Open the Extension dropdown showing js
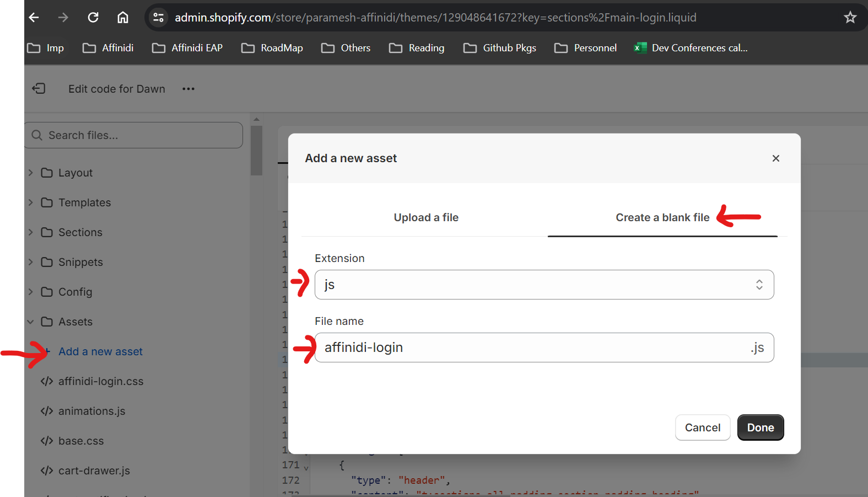The image size is (868, 497). pos(544,285)
